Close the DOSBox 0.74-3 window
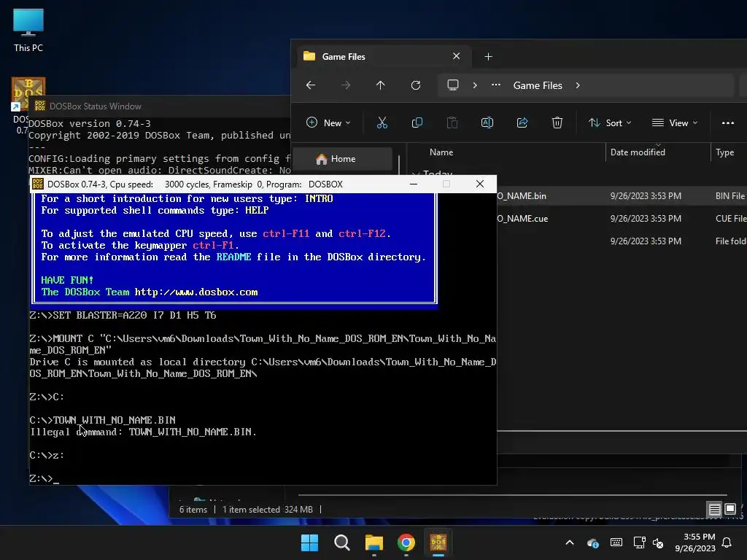This screenshot has height=560, width=747. [x=480, y=184]
